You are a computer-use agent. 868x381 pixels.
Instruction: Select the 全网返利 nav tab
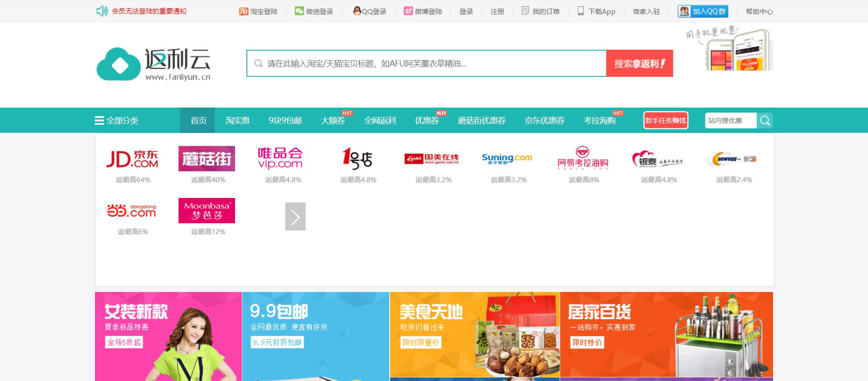pos(380,120)
